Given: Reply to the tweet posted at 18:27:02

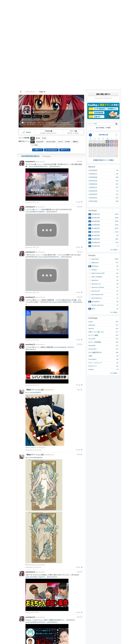Looking at the screenshot, I should (77, 292).
